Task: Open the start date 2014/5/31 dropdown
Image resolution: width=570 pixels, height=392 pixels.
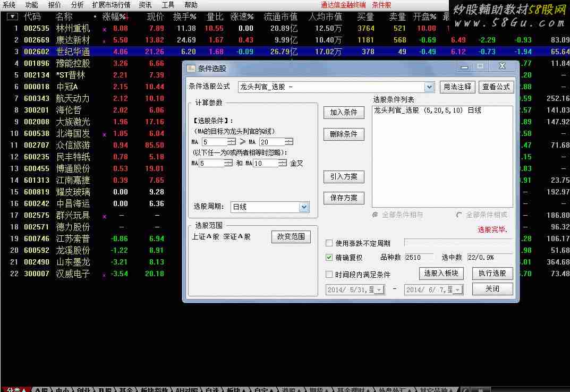Action: point(379,290)
